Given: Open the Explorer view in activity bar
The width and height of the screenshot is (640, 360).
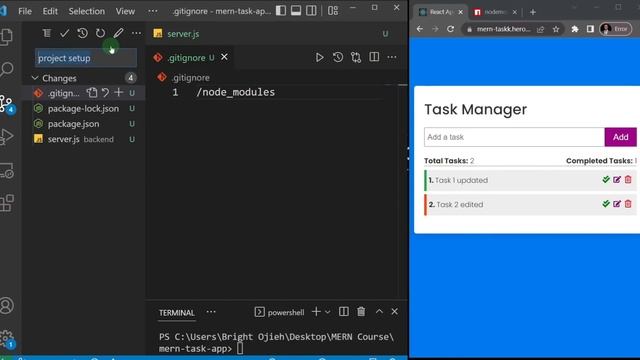Looking at the screenshot, I should (x=7, y=36).
